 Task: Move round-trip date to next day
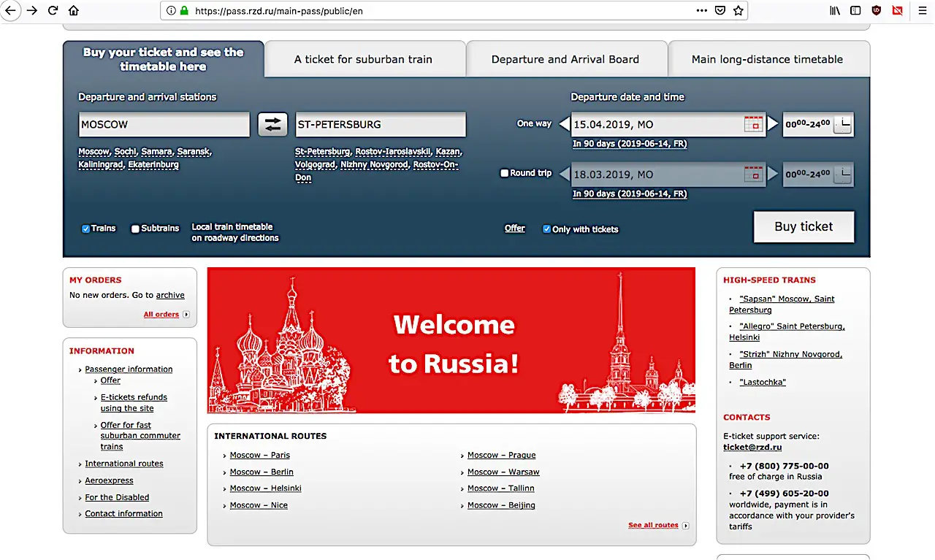pyautogui.click(x=773, y=174)
